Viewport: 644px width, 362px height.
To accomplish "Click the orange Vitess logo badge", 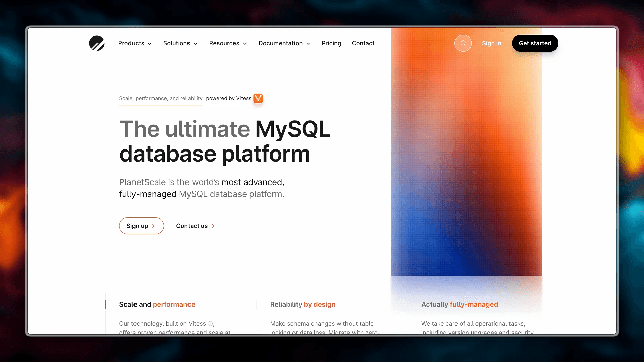I will point(258,98).
